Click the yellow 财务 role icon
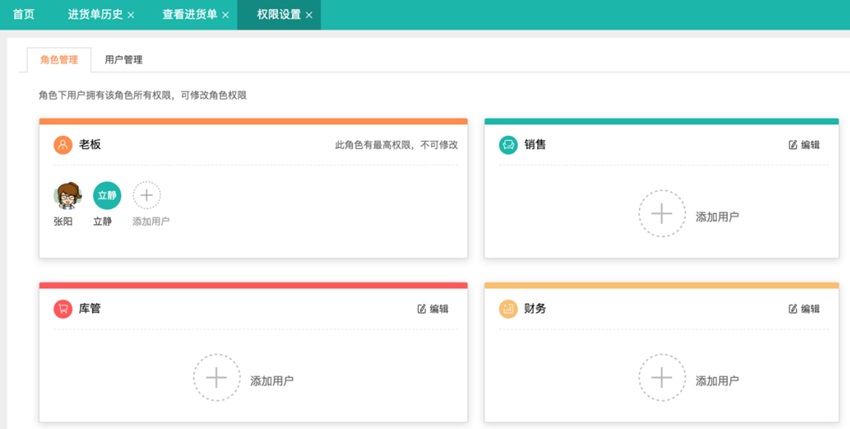Viewport: 850px width, 429px height. [508, 309]
